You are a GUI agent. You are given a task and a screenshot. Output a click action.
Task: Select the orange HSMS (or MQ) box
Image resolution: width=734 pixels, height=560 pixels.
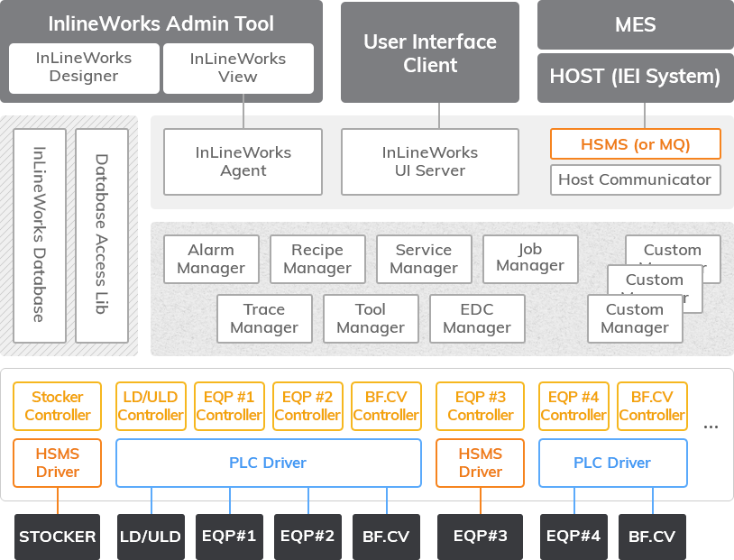635,144
